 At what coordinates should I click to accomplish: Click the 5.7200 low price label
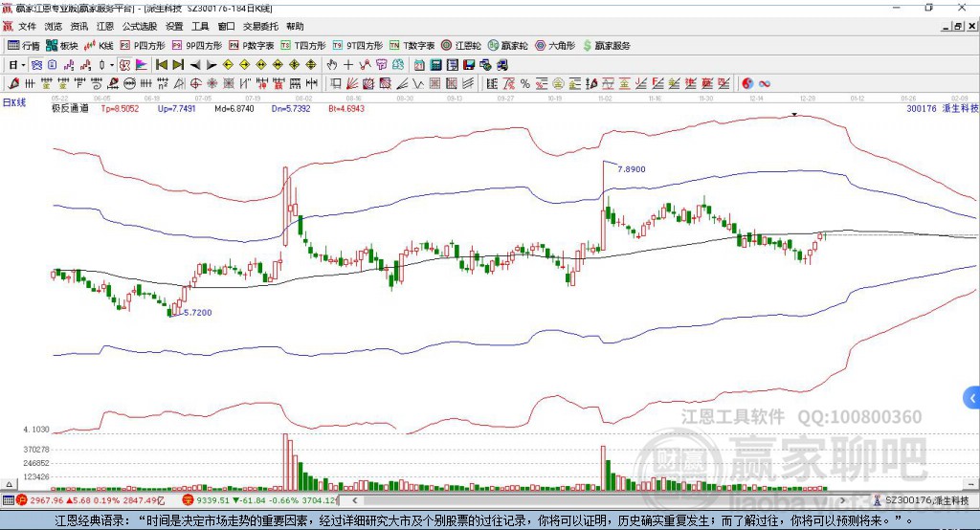point(197,313)
